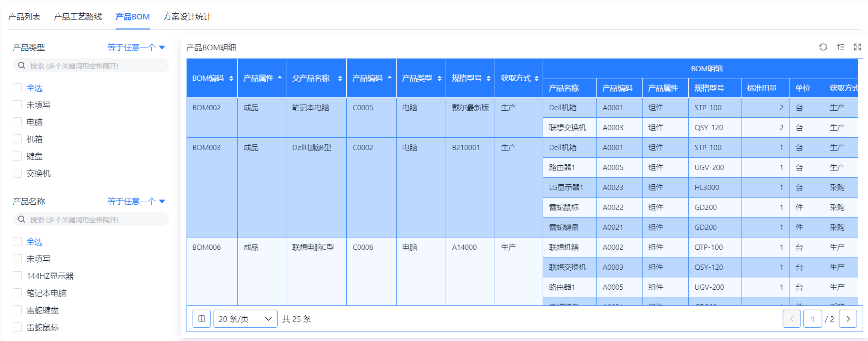This screenshot has width=868, height=341.
Task: Sort the 获取方式 column next to 规格型号
Action: 536,78
